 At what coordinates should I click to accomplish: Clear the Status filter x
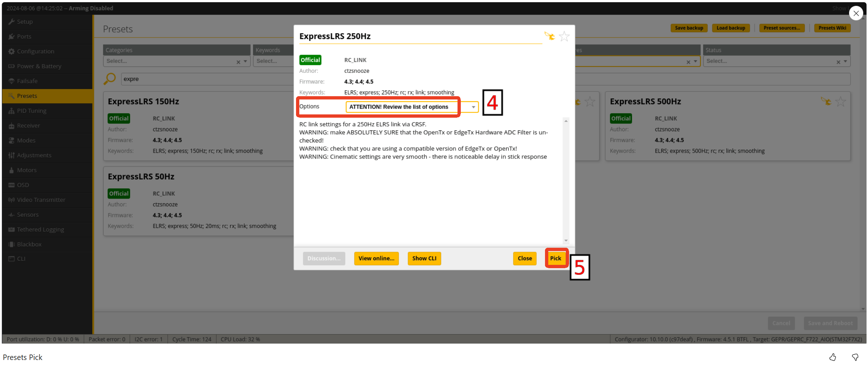click(x=838, y=62)
